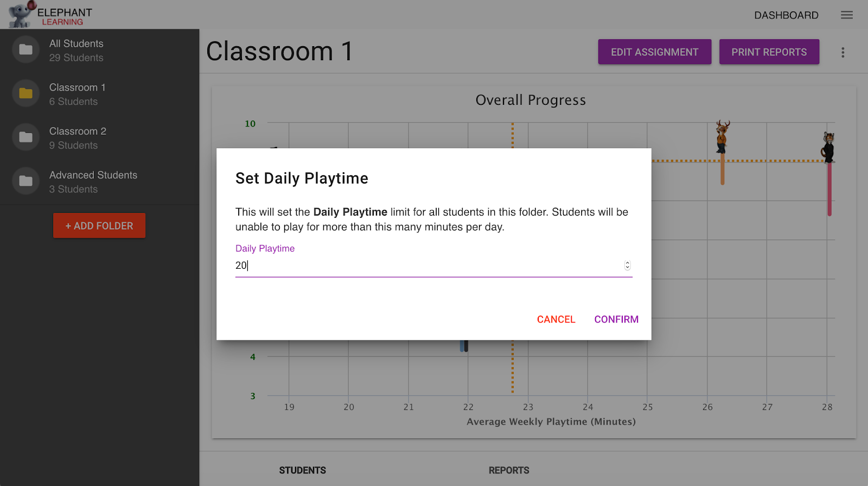Viewport: 868px width, 486px height.
Task: Click + ADD FOLDER
Action: pyautogui.click(x=99, y=225)
